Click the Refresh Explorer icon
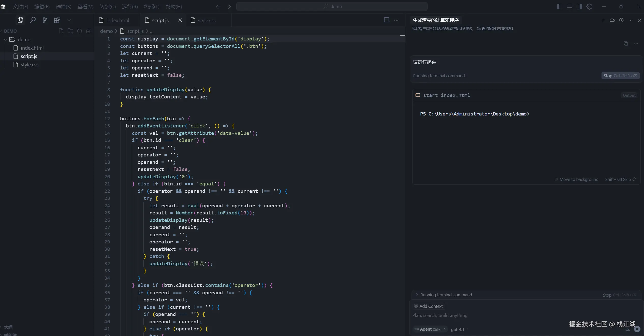 pos(80,31)
